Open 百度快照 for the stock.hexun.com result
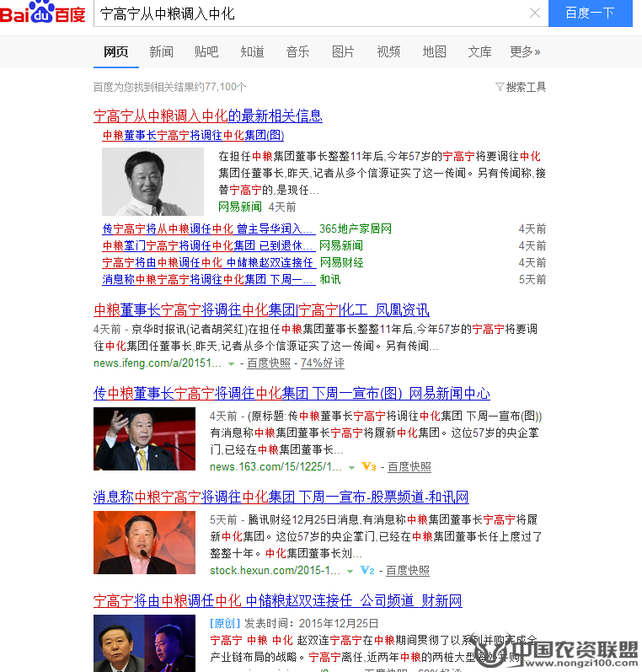 (x=408, y=571)
